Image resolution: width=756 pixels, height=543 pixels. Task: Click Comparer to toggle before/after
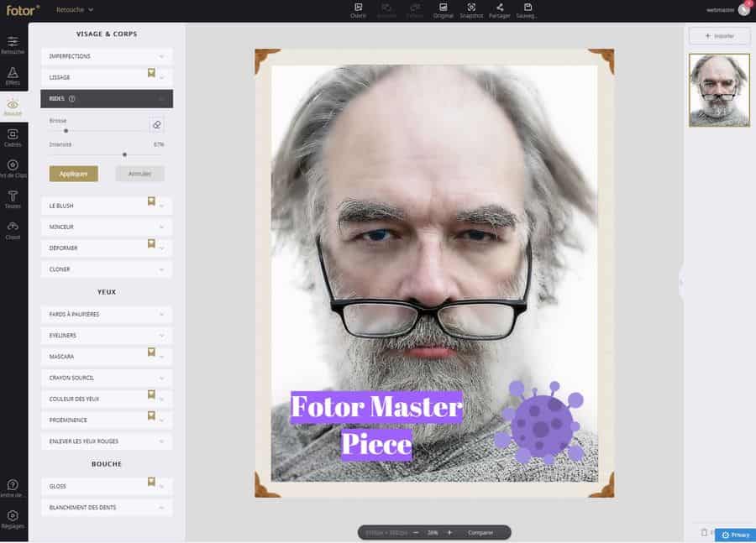480,532
